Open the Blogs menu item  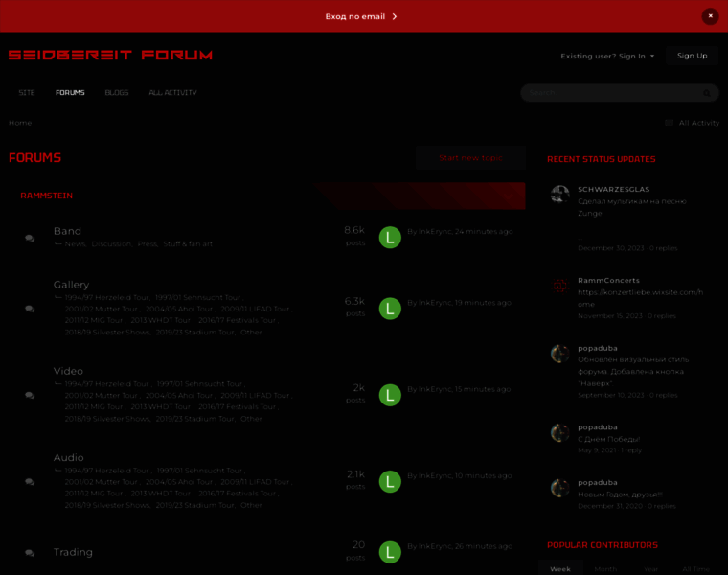pyautogui.click(x=117, y=92)
